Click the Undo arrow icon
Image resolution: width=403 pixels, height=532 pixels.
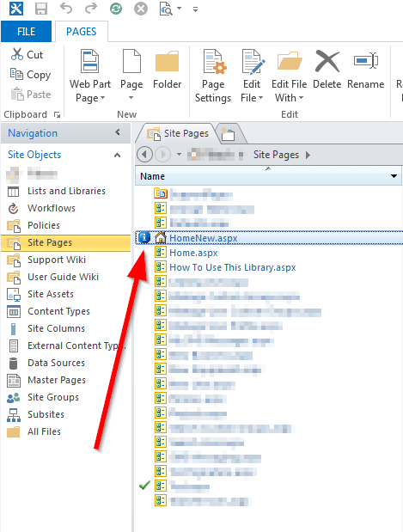point(66,8)
